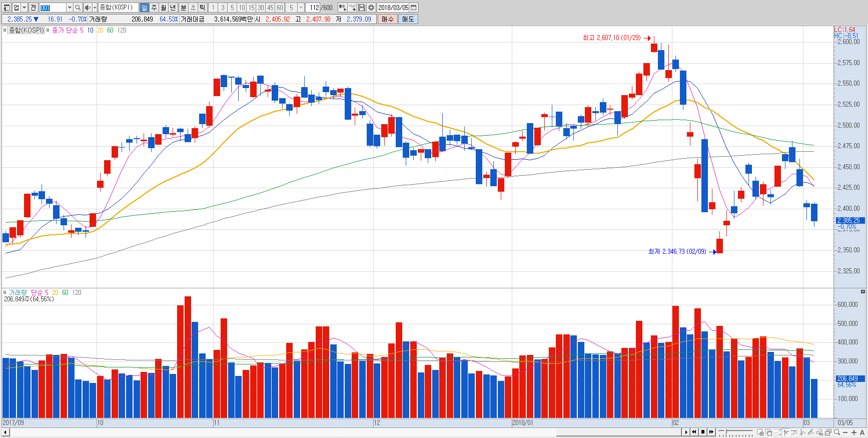The width and height of the screenshot is (868, 438).
Task: Click the rewind double-arrow button
Action: 694,432
